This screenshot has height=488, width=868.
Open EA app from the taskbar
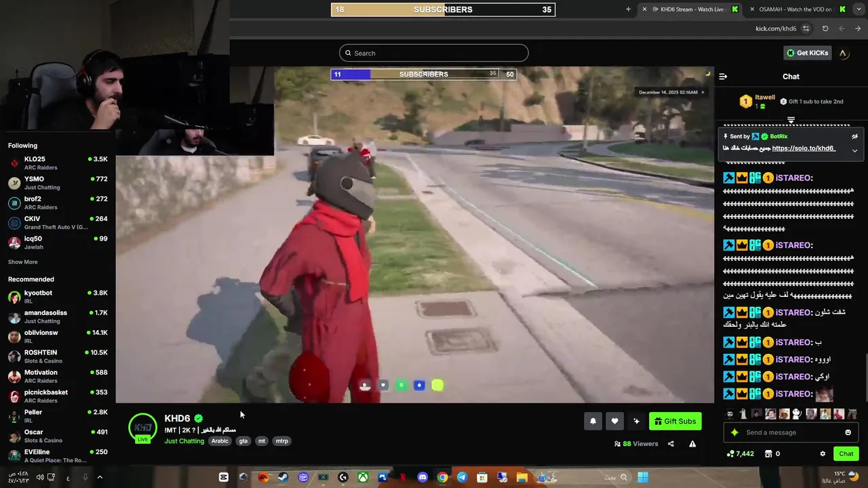(263, 477)
